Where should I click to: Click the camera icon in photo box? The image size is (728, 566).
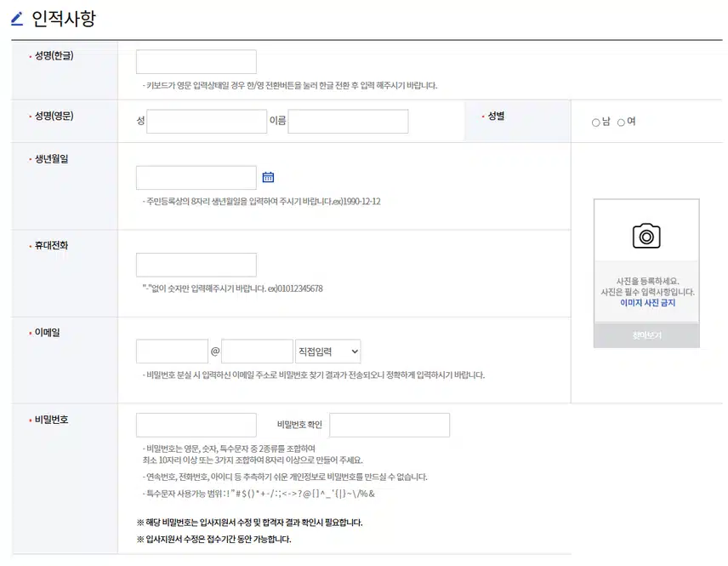(646, 236)
